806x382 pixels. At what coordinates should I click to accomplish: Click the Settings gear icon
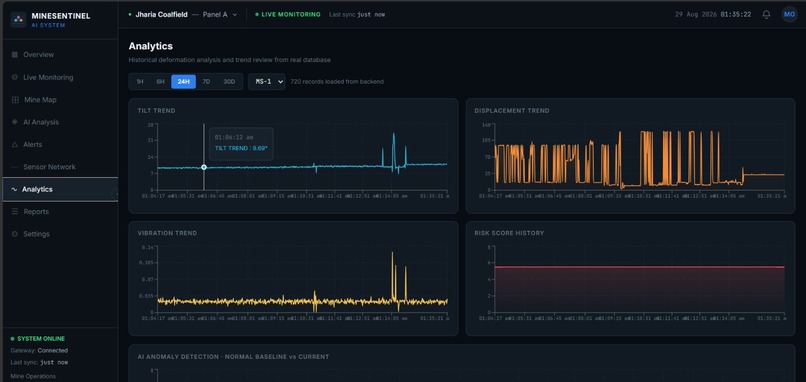pyautogui.click(x=14, y=234)
